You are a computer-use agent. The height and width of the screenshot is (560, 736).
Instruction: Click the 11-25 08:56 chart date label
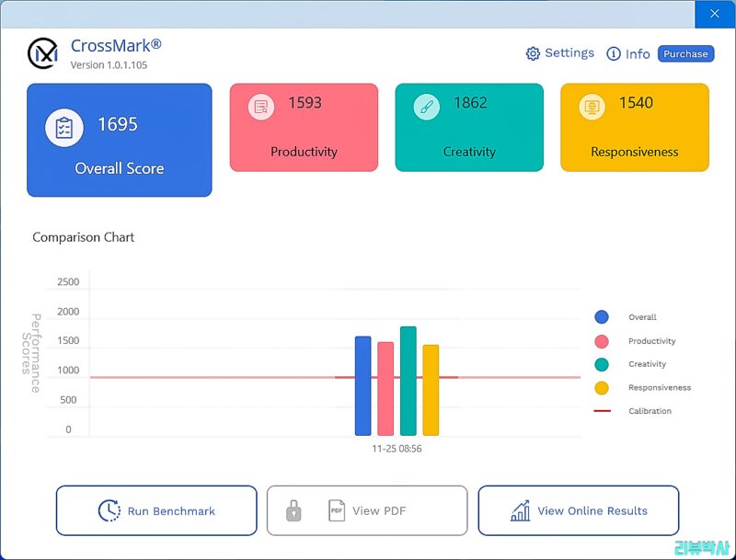pos(397,449)
